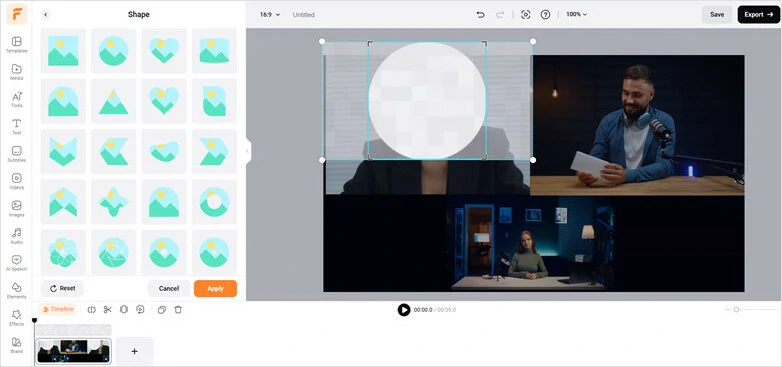This screenshot has height=367, width=782.
Task: Choose the circle with white geometric lines
Action: point(114,252)
